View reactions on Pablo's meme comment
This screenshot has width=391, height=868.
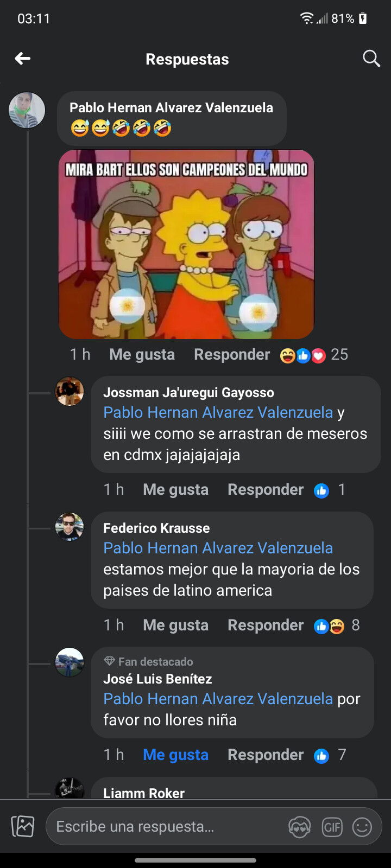[x=314, y=355]
